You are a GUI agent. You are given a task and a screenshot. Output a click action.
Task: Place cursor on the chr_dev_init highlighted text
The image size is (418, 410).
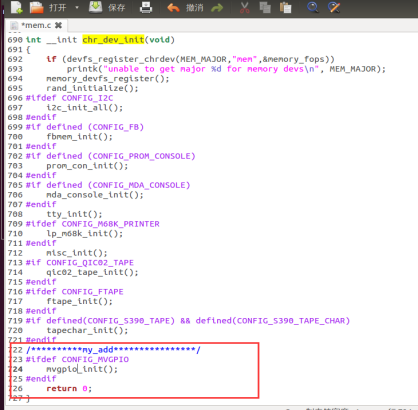[x=113, y=40]
